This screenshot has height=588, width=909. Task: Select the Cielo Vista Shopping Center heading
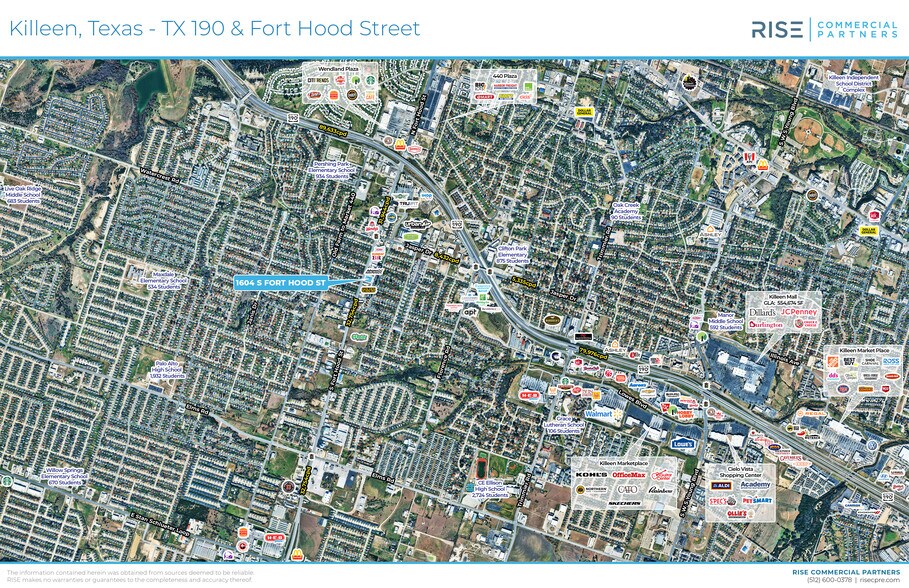pos(740,472)
